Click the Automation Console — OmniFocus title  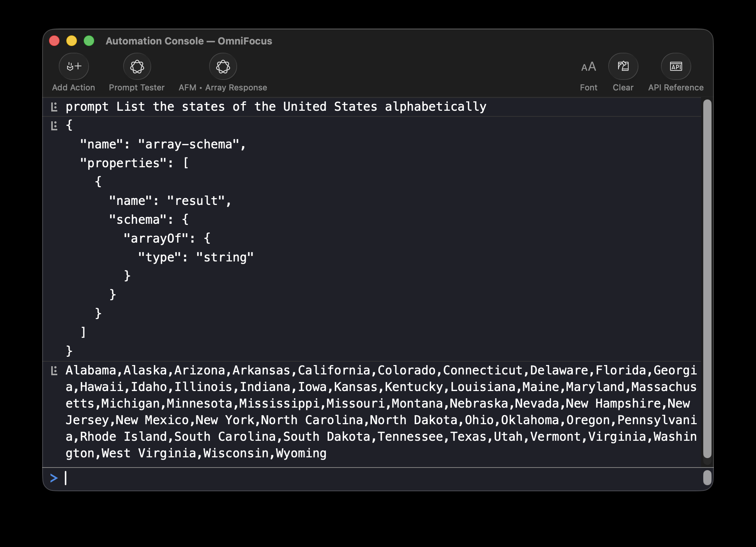[x=189, y=41]
